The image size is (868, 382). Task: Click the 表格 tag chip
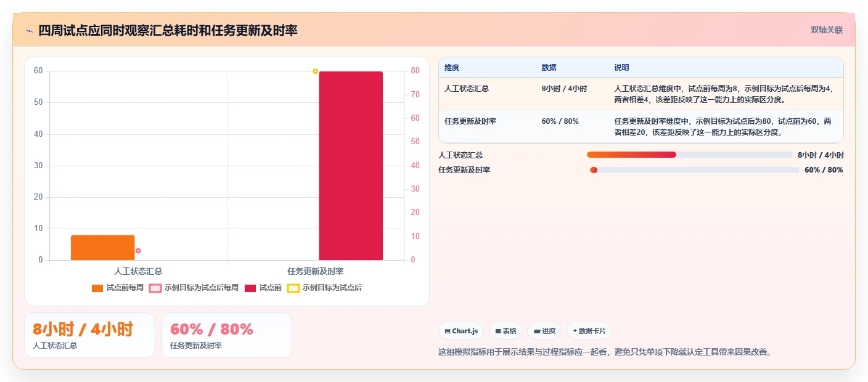click(x=506, y=331)
